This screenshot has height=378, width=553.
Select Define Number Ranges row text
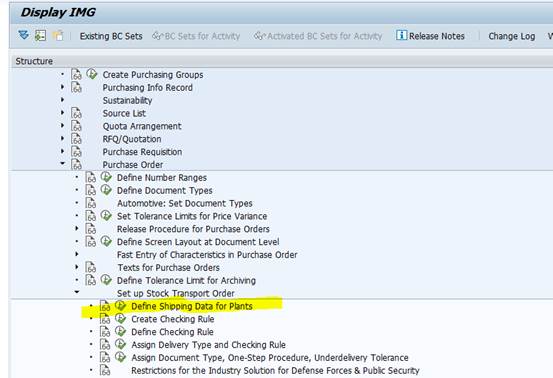162,178
